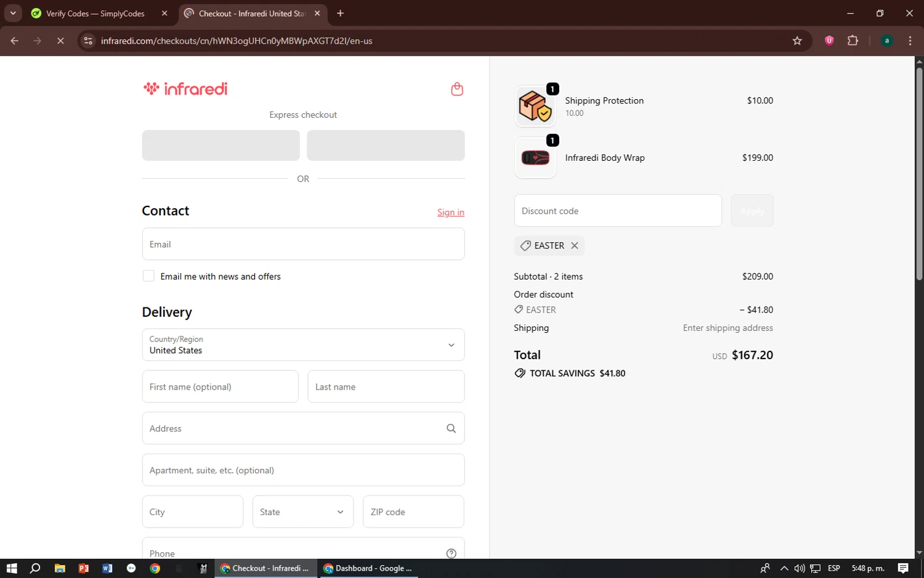The image size is (924, 578).
Task: Open Windows taskbar search
Action: (35, 568)
